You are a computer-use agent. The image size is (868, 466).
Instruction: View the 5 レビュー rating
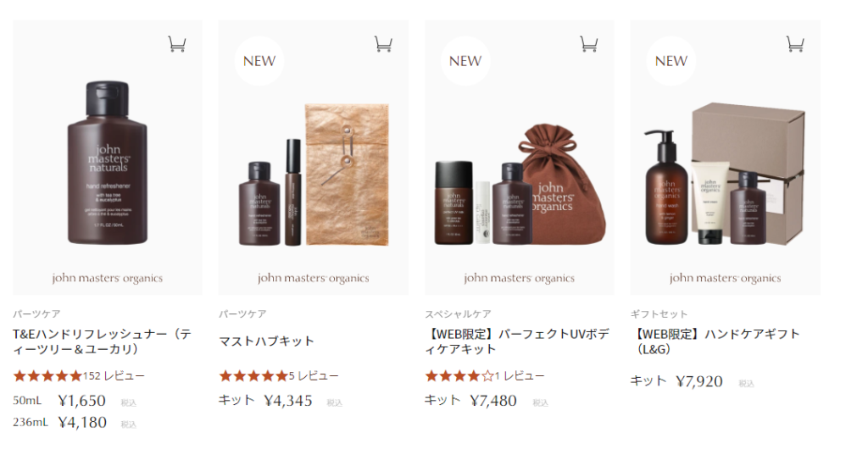tap(278, 376)
